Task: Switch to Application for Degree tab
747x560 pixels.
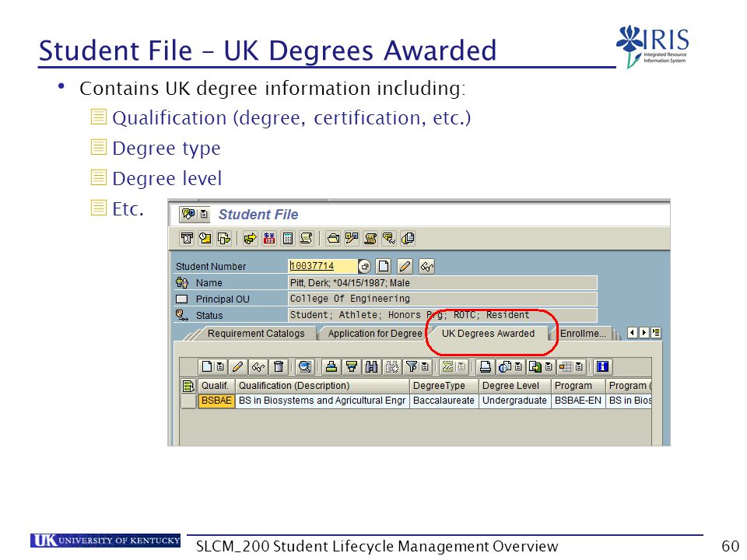Action: pos(375,334)
